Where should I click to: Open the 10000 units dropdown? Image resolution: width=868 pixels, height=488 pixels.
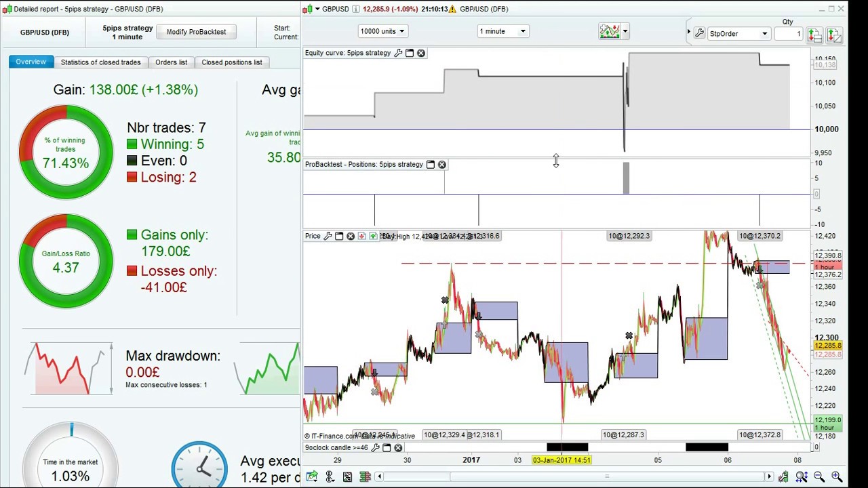383,31
